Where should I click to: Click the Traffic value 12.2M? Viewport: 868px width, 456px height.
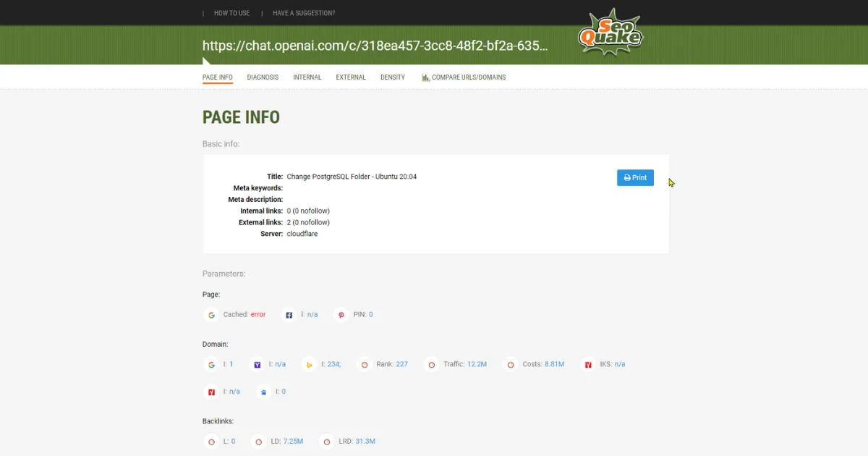click(x=477, y=365)
